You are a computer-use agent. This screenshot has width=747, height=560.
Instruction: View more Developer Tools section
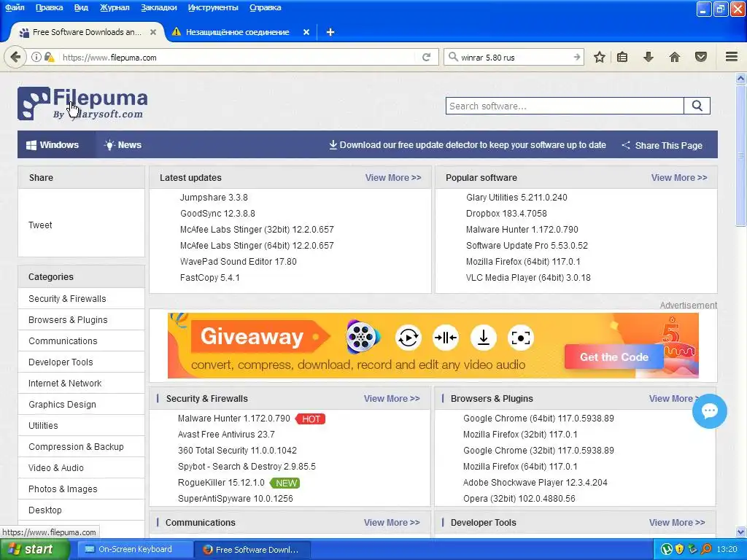[x=676, y=522]
